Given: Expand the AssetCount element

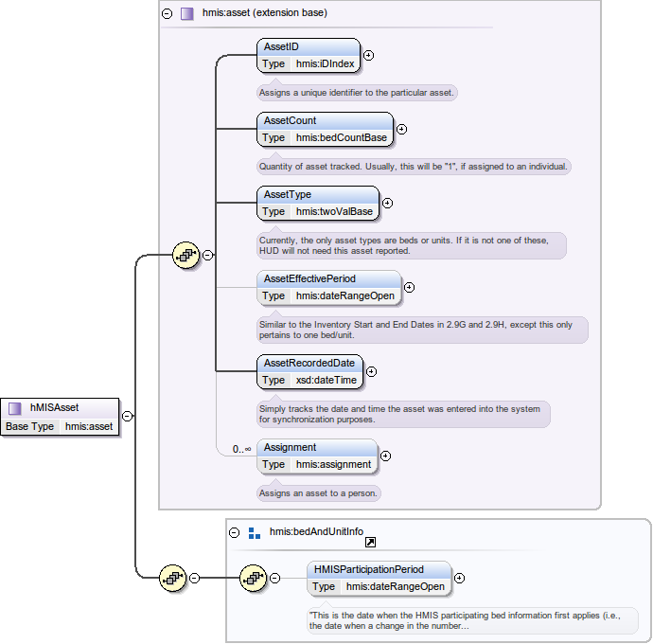Looking at the screenshot, I should click(x=401, y=129).
